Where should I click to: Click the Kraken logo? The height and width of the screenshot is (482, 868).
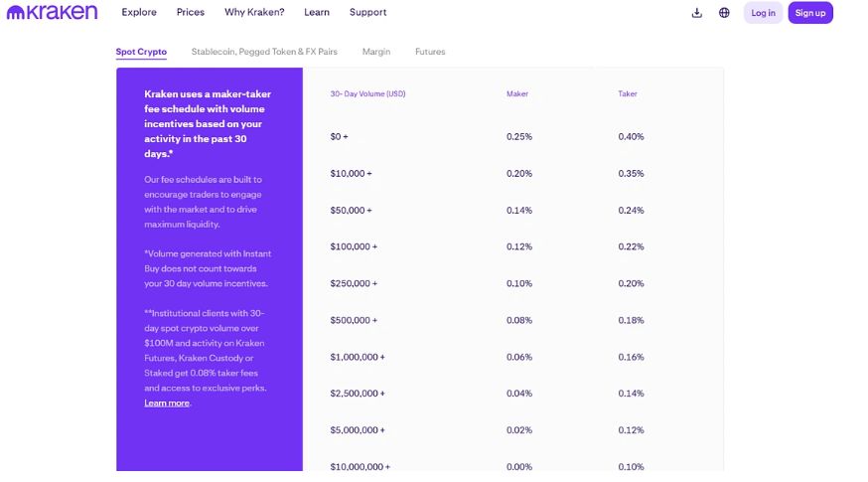[52, 13]
